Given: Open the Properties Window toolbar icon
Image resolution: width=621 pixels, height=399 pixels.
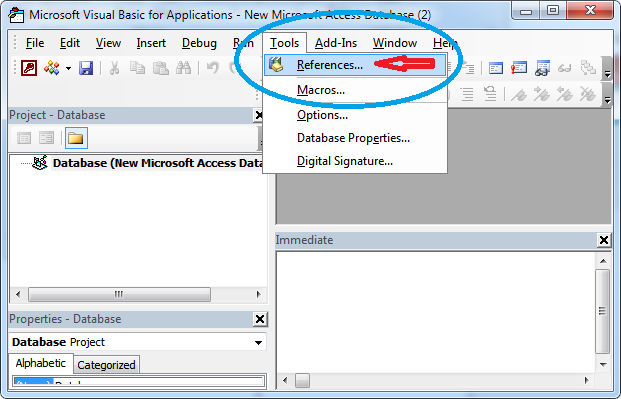Looking at the screenshot, I should coord(518,68).
